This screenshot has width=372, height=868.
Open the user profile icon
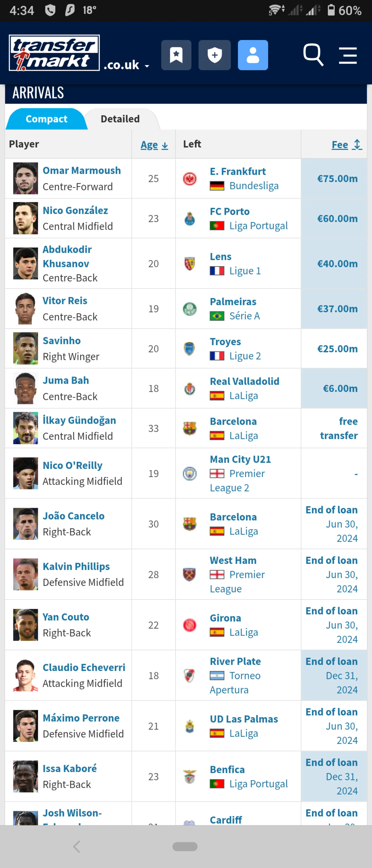point(253,55)
